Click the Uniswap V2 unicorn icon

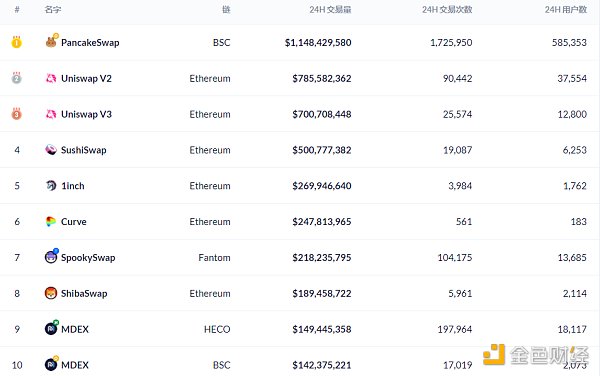click(51, 78)
